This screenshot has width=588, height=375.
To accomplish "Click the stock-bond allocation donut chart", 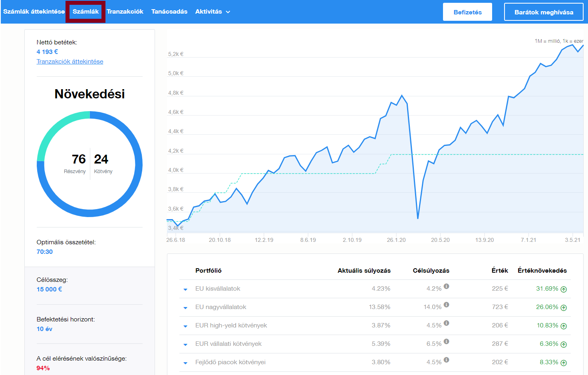I will [x=89, y=164].
